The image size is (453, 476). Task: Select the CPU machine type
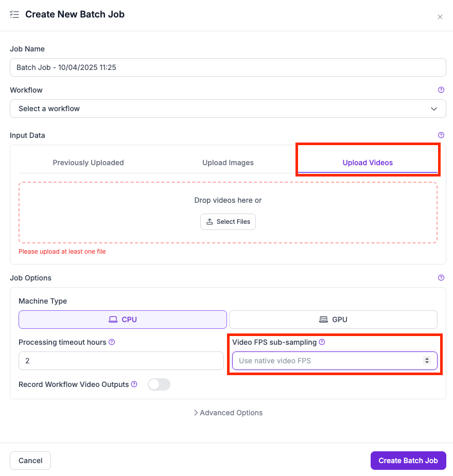[x=123, y=320]
